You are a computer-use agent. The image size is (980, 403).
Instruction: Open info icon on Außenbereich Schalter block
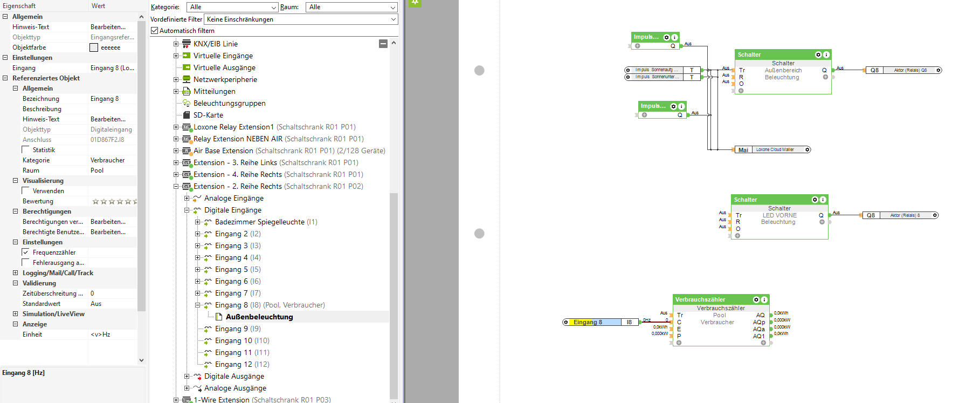click(x=826, y=54)
